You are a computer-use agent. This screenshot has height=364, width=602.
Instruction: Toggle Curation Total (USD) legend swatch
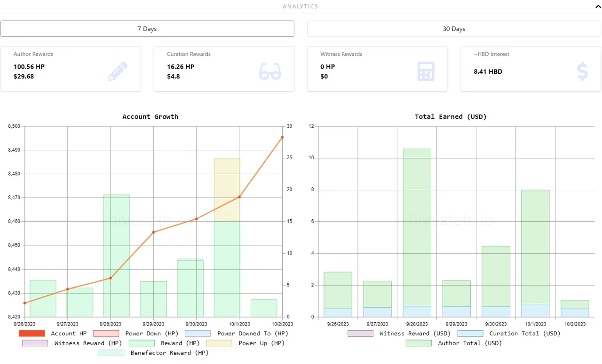(470, 333)
